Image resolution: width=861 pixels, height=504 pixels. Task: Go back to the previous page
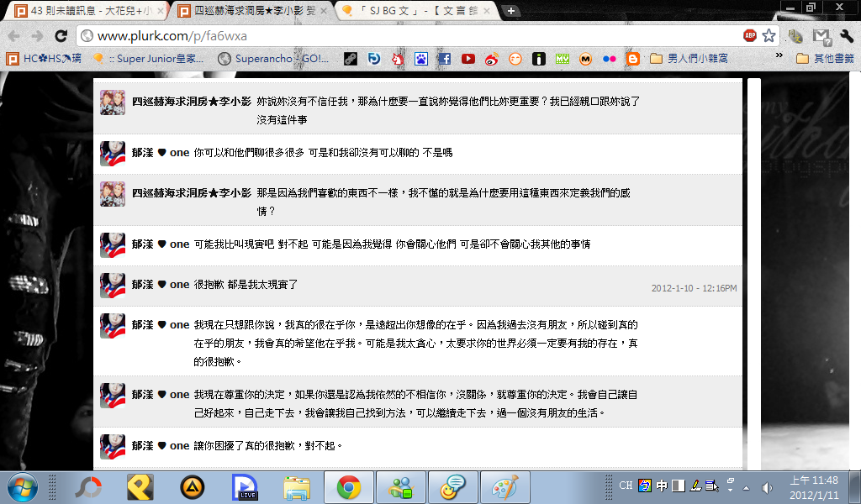[15, 36]
